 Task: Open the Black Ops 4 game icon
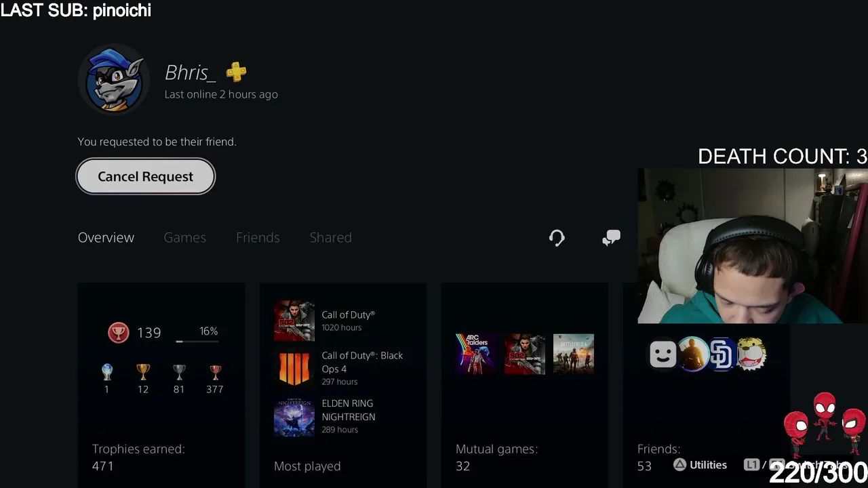(x=294, y=368)
